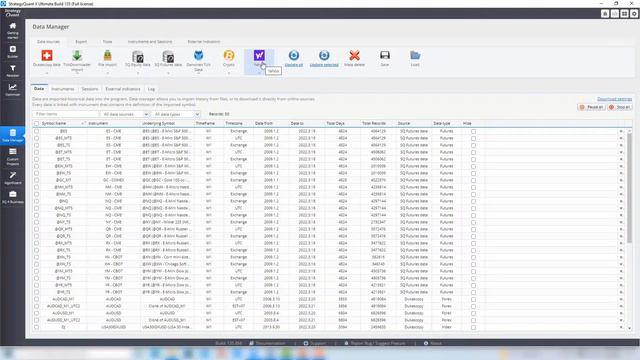Viewport: 640px width, 360px height.
Task: Click the Mass delete red X icon
Action: [354, 55]
